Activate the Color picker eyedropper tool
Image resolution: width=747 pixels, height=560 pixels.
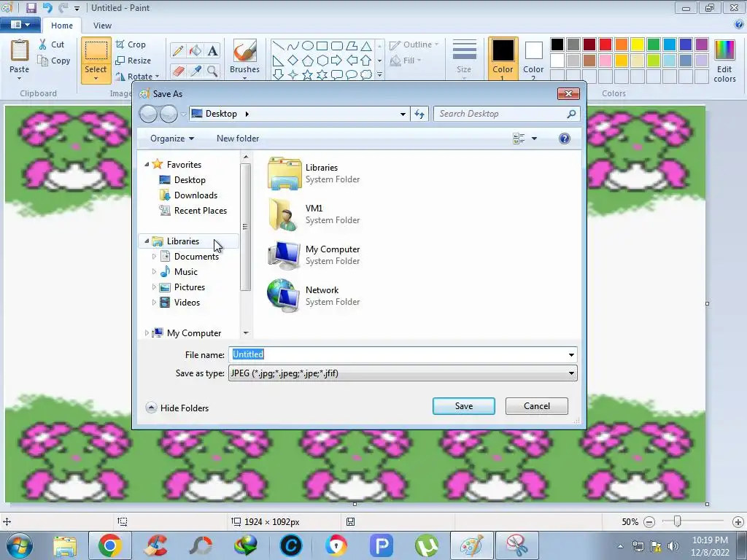196,71
